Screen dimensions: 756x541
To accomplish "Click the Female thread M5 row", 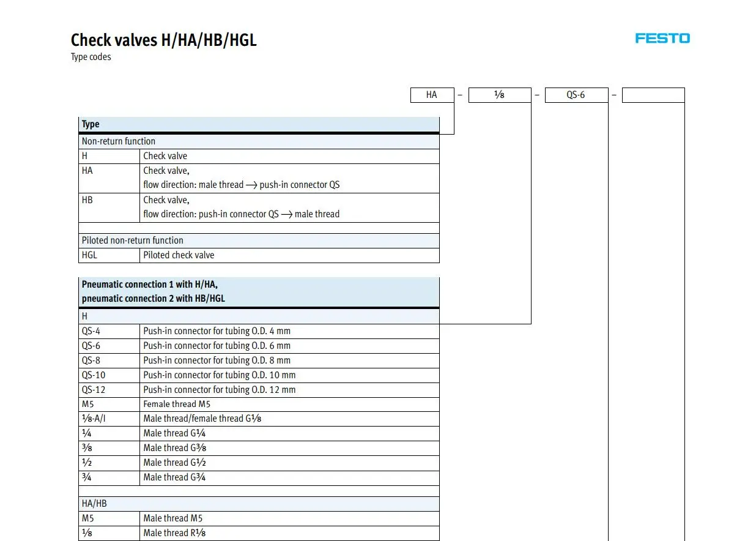I will (259, 404).
